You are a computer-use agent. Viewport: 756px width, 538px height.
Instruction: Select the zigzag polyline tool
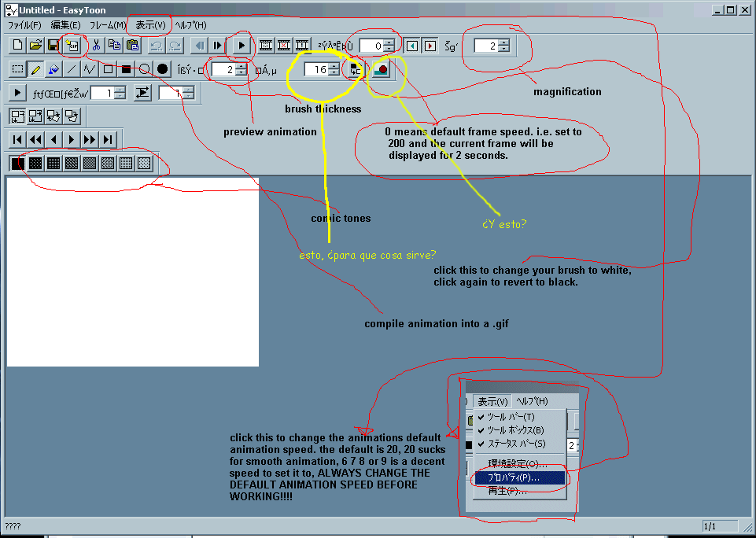pos(90,69)
